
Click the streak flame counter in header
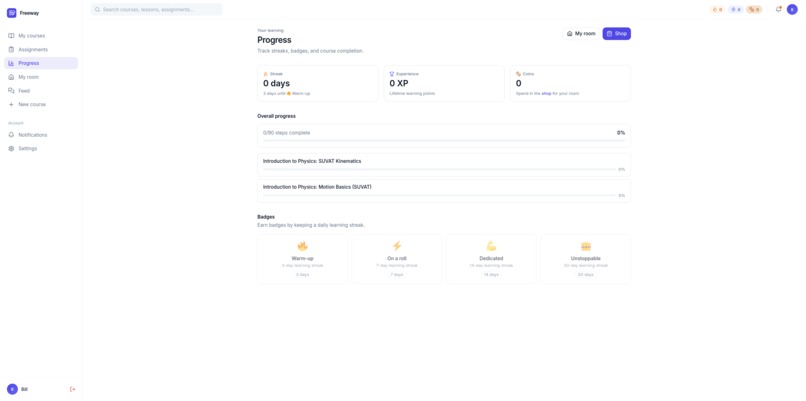pos(717,9)
